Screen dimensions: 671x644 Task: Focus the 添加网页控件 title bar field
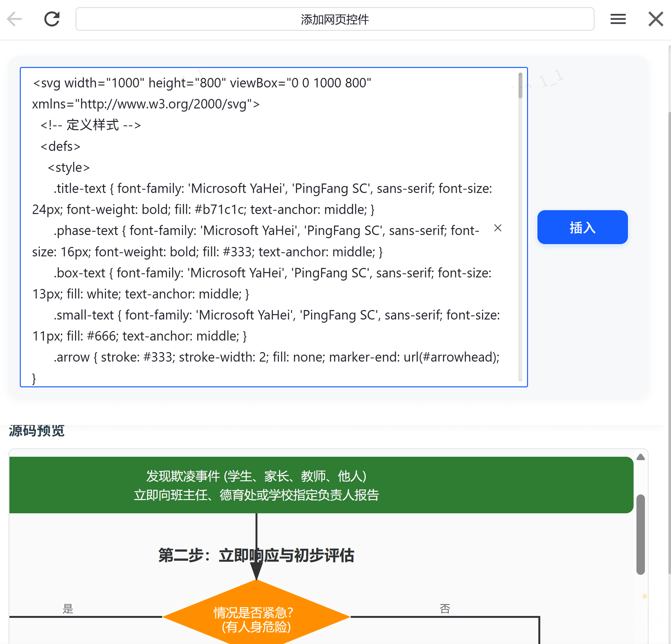click(x=334, y=19)
